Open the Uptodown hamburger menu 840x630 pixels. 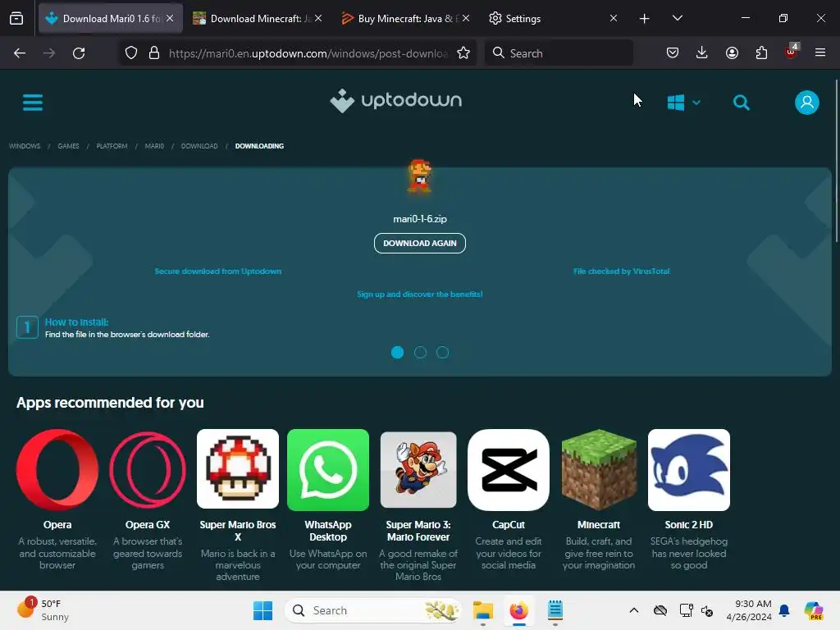click(x=33, y=102)
